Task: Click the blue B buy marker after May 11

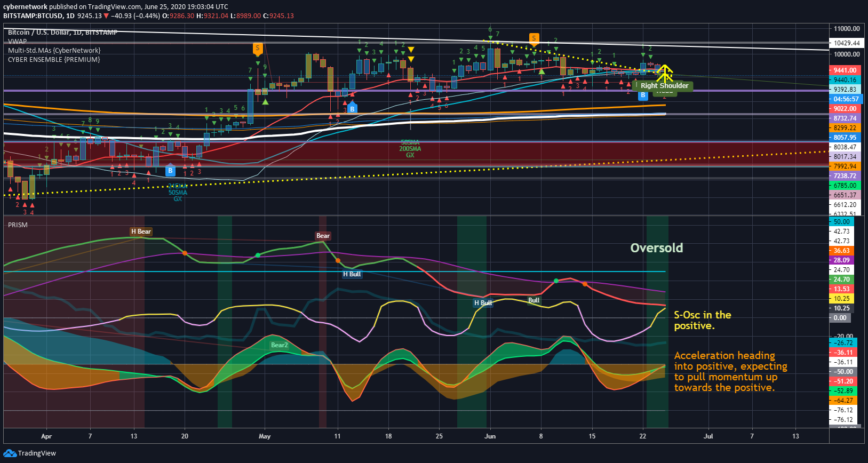Action: coord(352,108)
